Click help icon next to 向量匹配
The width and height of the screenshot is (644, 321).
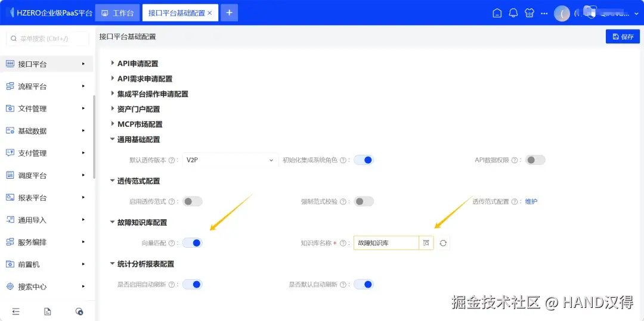(172, 243)
